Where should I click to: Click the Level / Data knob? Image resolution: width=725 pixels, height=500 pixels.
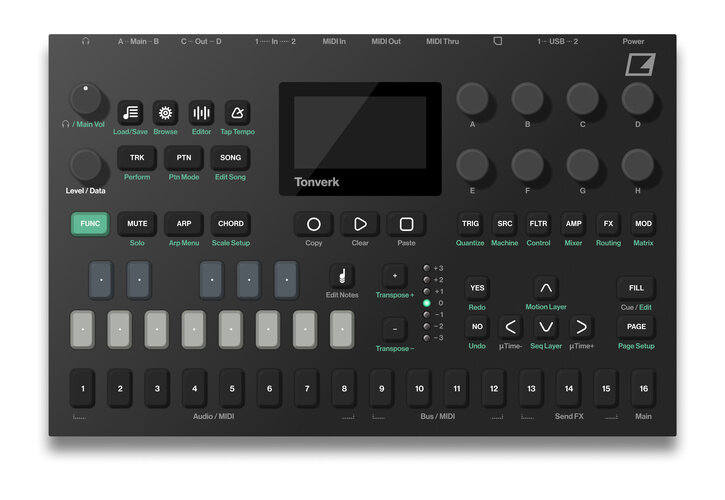tap(86, 165)
